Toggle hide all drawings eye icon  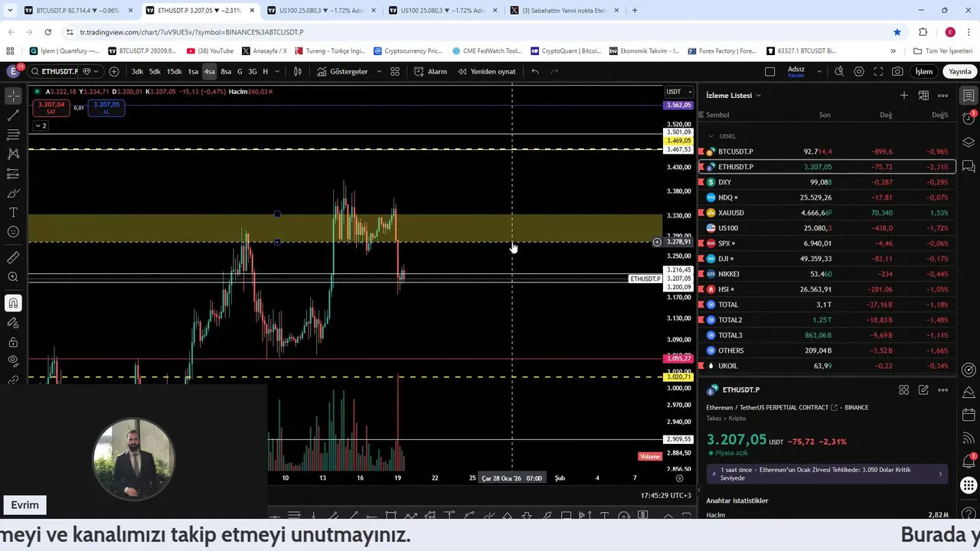click(13, 361)
